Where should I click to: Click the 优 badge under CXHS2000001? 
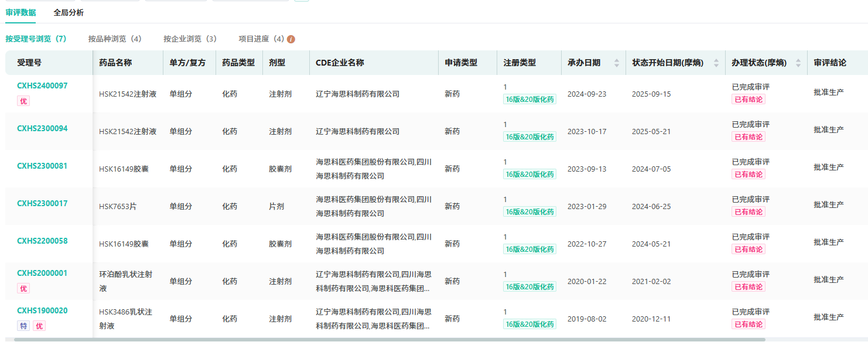23,289
